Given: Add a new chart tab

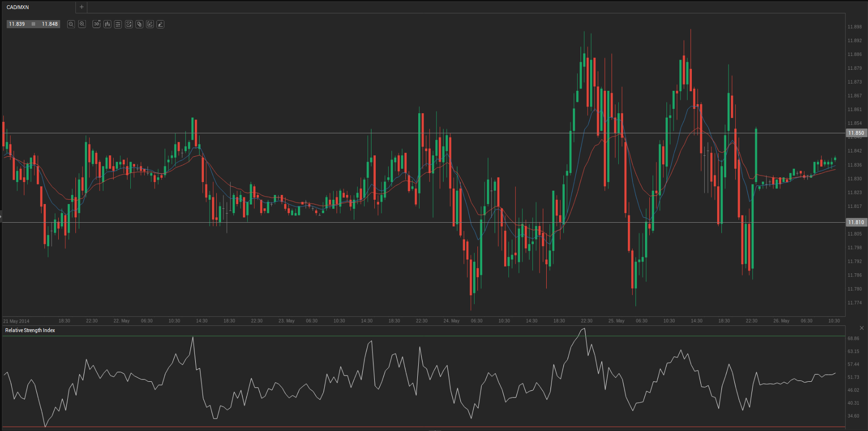Looking at the screenshot, I should click(82, 7).
